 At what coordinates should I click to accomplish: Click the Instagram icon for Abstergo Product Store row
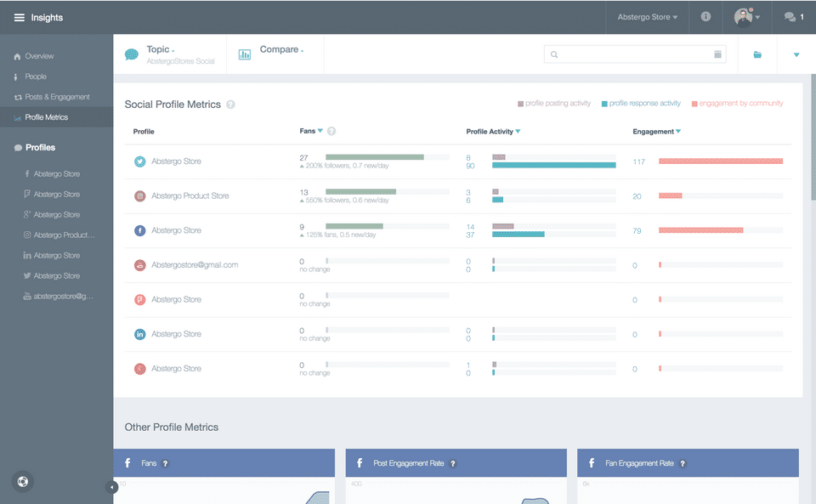click(140, 196)
